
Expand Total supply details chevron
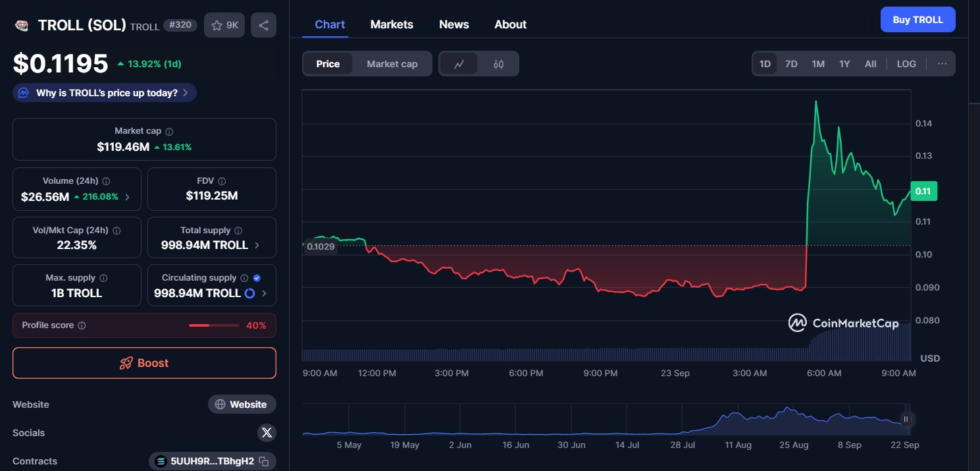click(x=257, y=245)
